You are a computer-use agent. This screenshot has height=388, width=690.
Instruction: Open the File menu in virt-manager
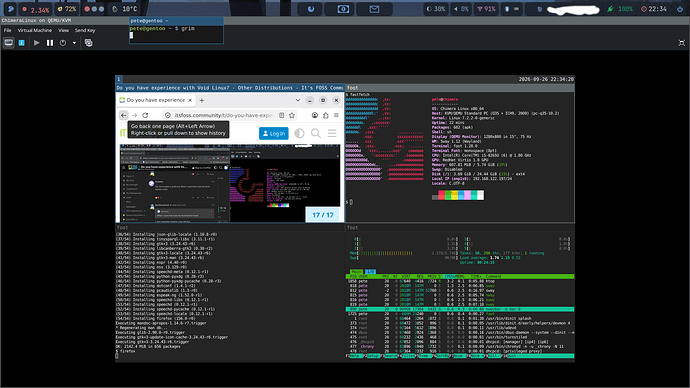7,30
